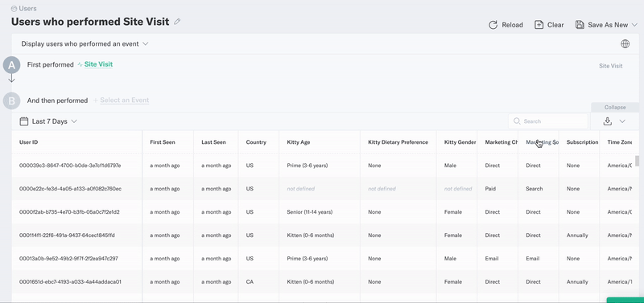Sort by First Seen column header
Viewport: 644px width, 303px height.
[163, 142]
